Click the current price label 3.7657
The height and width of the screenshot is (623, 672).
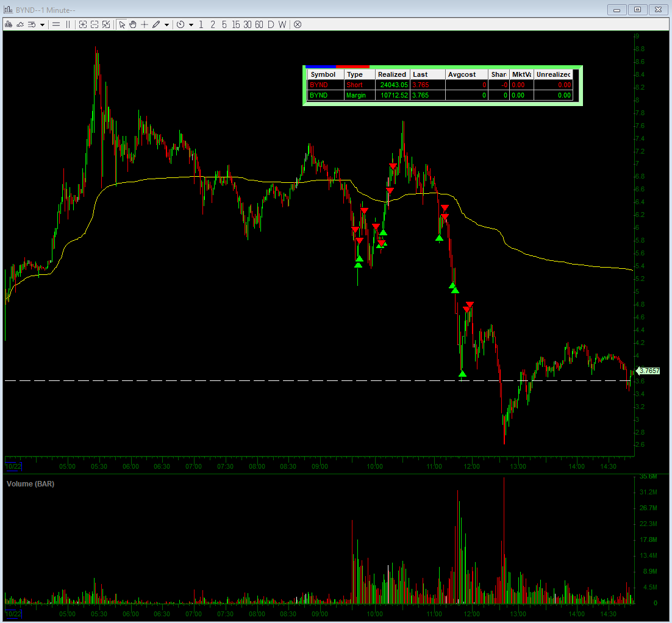coord(649,371)
